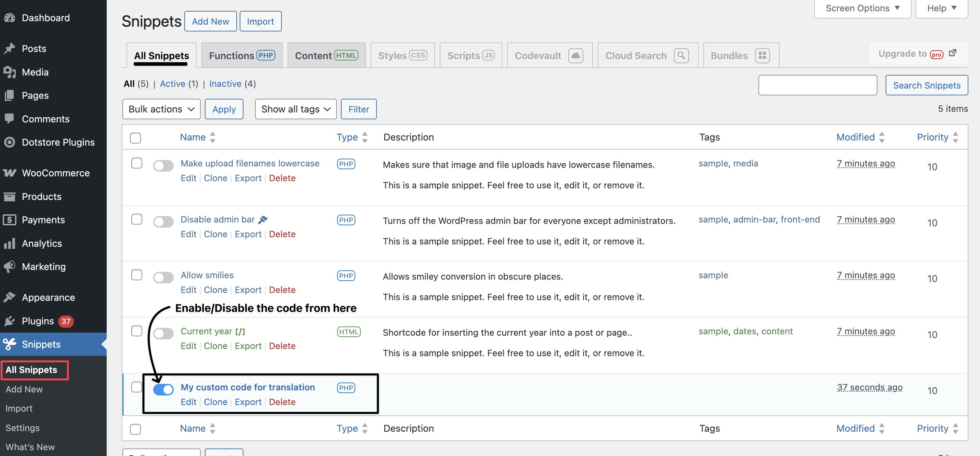This screenshot has width=980, height=456.
Task: Sort by Priority in table header
Action: [937, 137]
